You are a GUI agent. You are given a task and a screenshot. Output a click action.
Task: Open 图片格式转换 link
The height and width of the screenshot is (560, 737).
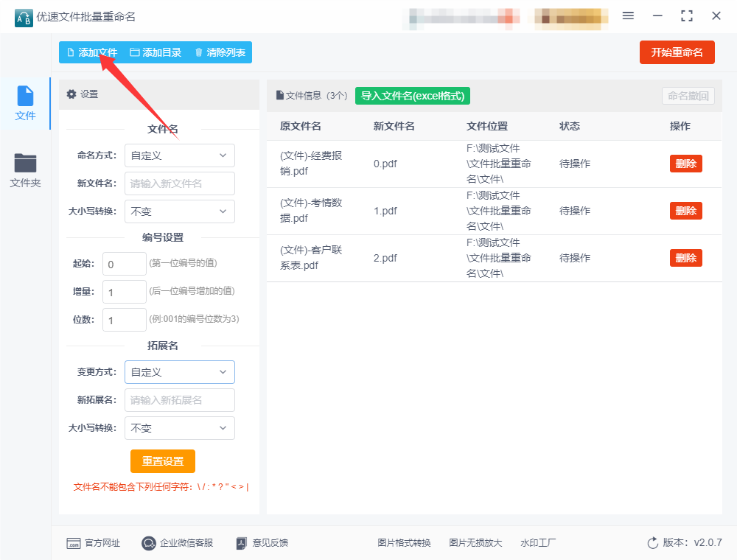[x=404, y=543]
